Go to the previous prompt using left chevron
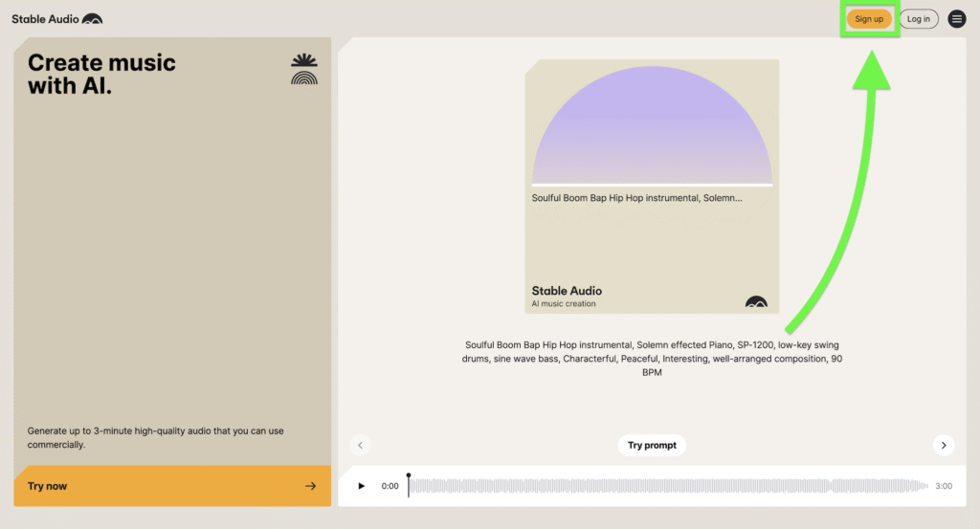Image resolution: width=980 pixels, height=529 pixels. pos(361,445)
